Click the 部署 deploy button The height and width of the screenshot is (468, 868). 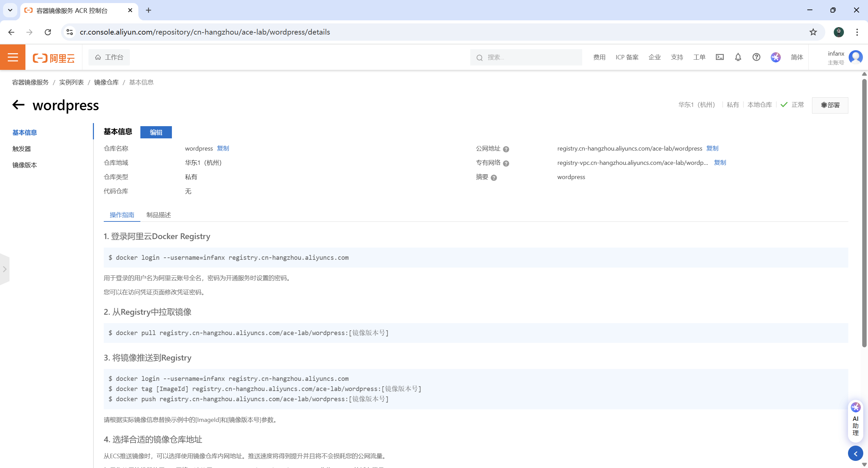click(830, 105)
